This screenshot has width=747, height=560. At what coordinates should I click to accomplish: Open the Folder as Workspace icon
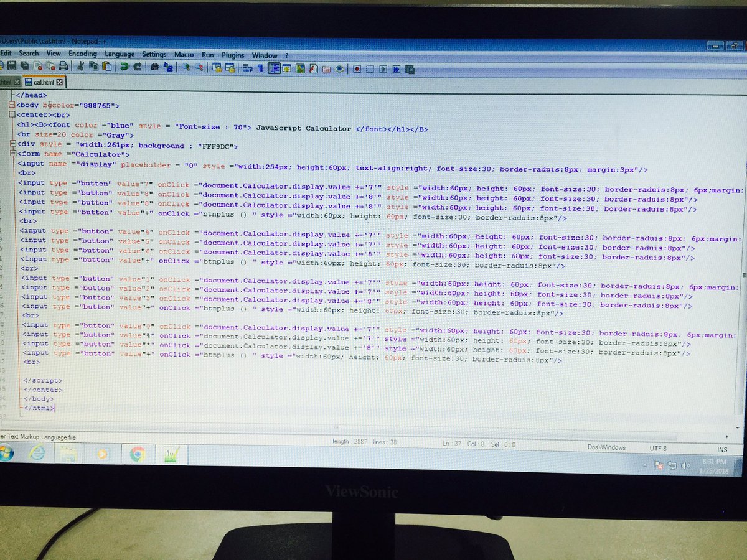pyautogui.click(x=326, y=68)
